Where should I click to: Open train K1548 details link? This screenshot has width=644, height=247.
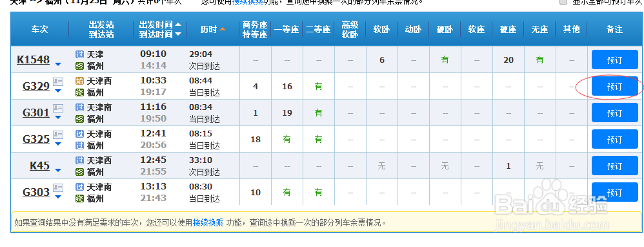click(x=34, y=60)
